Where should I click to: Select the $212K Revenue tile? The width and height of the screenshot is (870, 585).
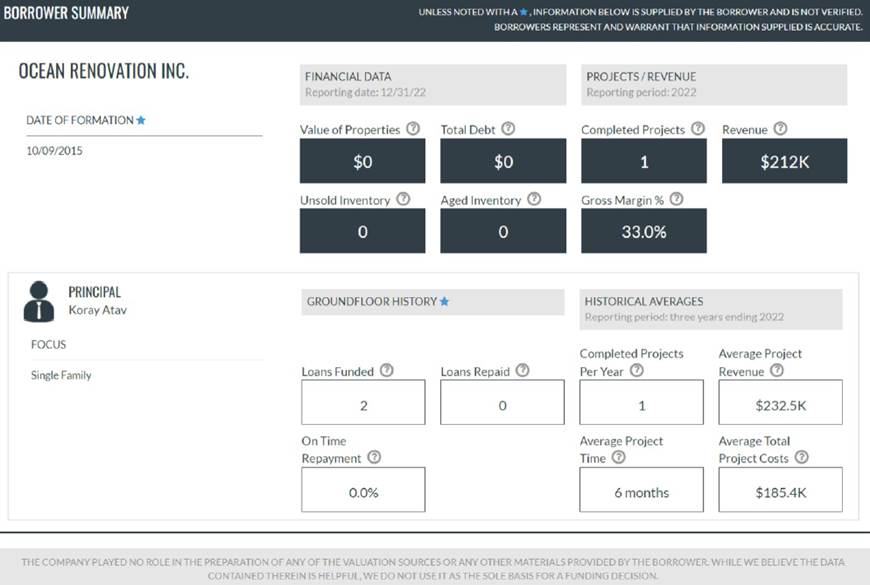point(784,161)
